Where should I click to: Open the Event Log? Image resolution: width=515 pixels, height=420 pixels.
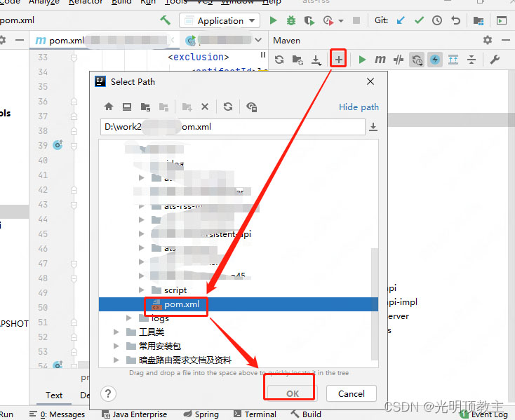point(484,414)
